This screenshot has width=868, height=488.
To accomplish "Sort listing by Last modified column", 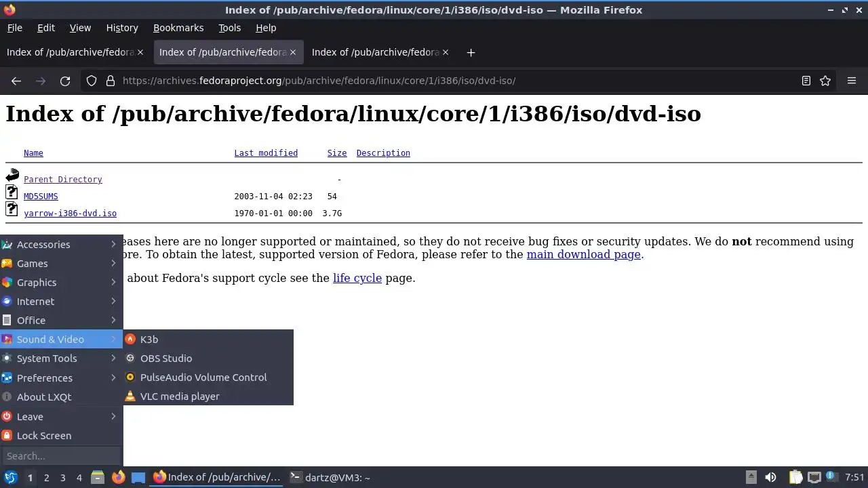I will [x=266, y=153].
